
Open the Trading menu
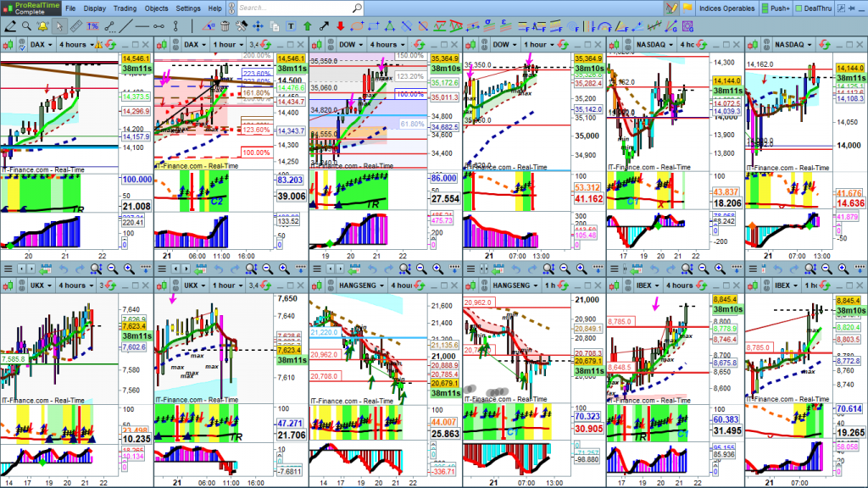tap(124, 8)
